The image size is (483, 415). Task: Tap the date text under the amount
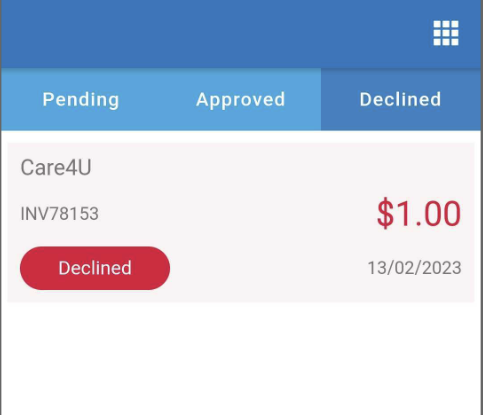414,268
